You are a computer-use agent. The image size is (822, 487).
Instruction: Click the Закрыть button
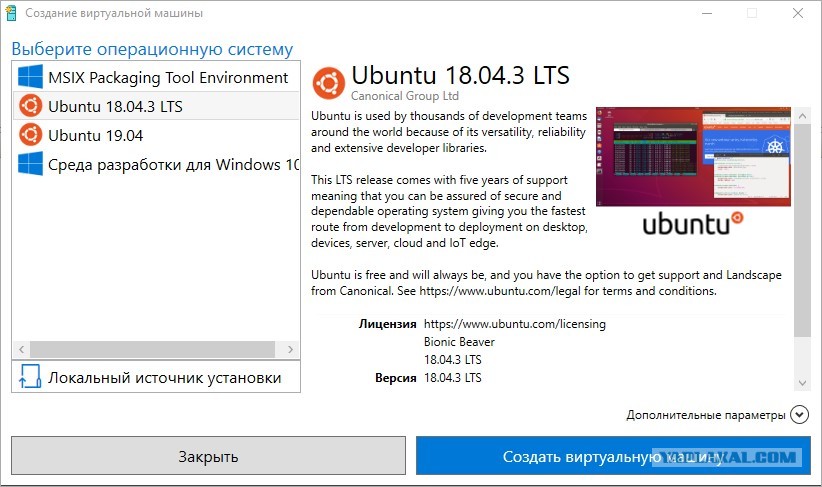(208, 456)
